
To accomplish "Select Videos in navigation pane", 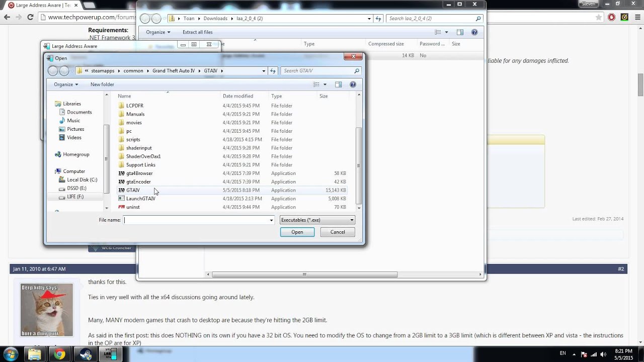I will (x=74, y=137).
